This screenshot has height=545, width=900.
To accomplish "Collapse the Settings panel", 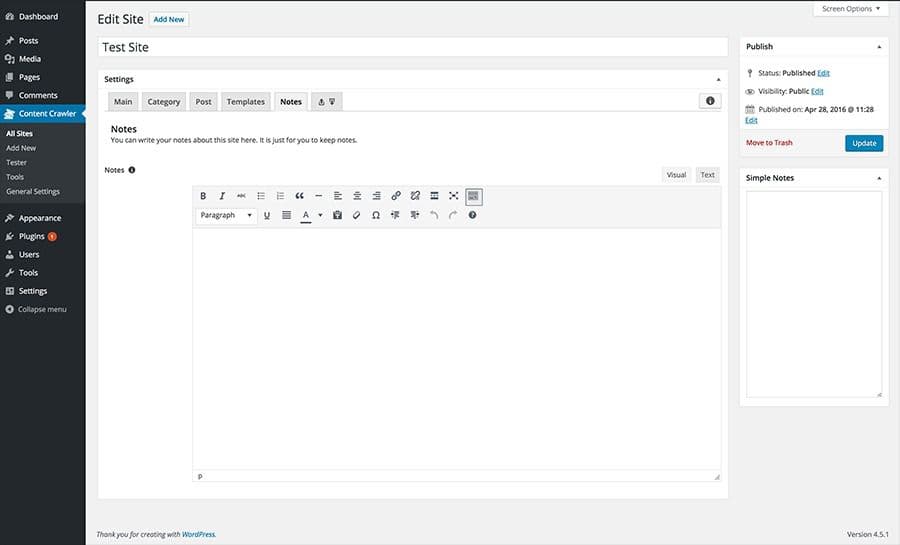I will point(718,79).
